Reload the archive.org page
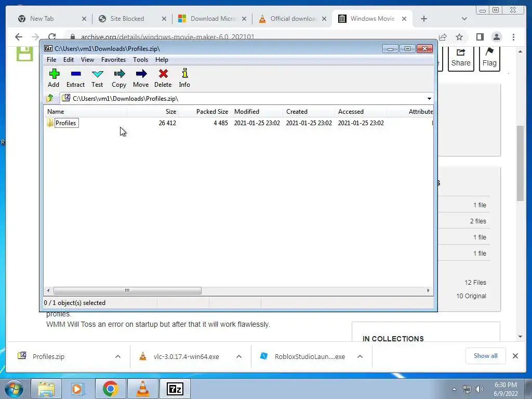Image resolution: width=532 pixels, height=399 pixels. tap(52, 37)
